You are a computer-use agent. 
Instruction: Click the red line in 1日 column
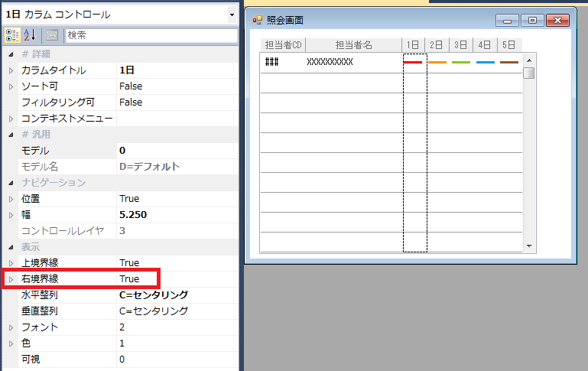[413, 62]
